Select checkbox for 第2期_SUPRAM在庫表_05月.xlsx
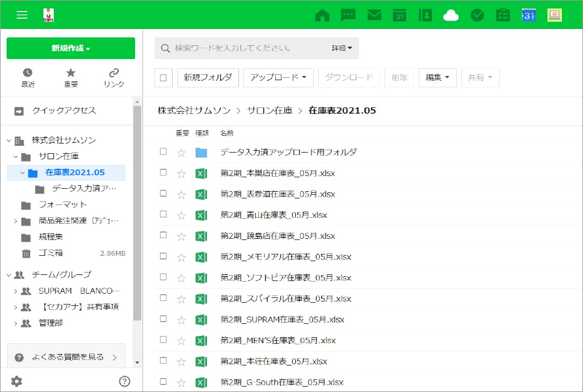The width and height of the screenshot is (583, 392). [163, 319]
